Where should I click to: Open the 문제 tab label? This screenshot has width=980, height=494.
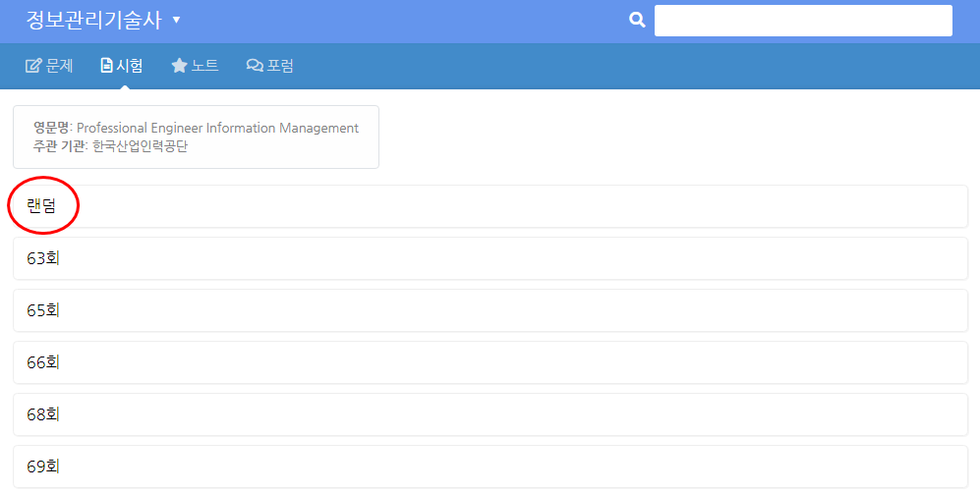59,66
